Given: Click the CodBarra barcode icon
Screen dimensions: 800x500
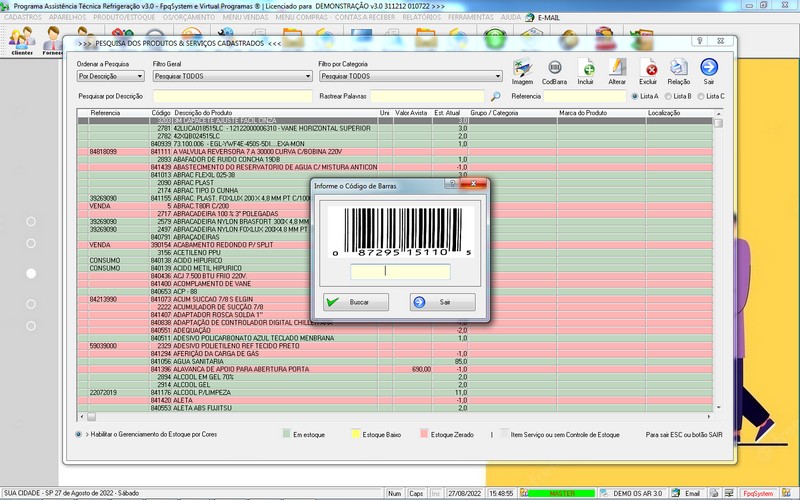Looking at the screenshot, I should click(554, 71).
